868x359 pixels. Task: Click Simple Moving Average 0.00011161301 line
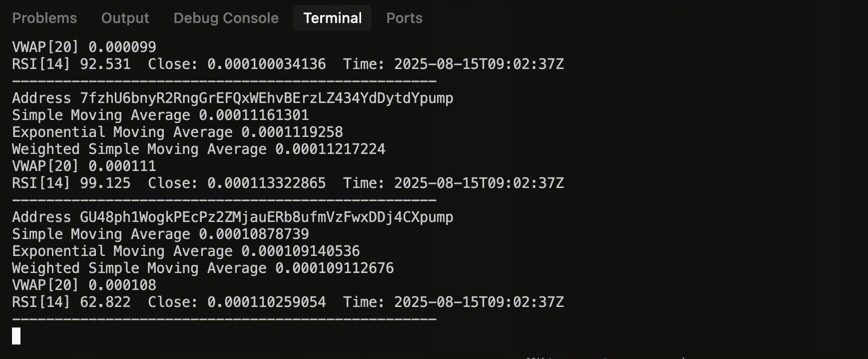160,115
